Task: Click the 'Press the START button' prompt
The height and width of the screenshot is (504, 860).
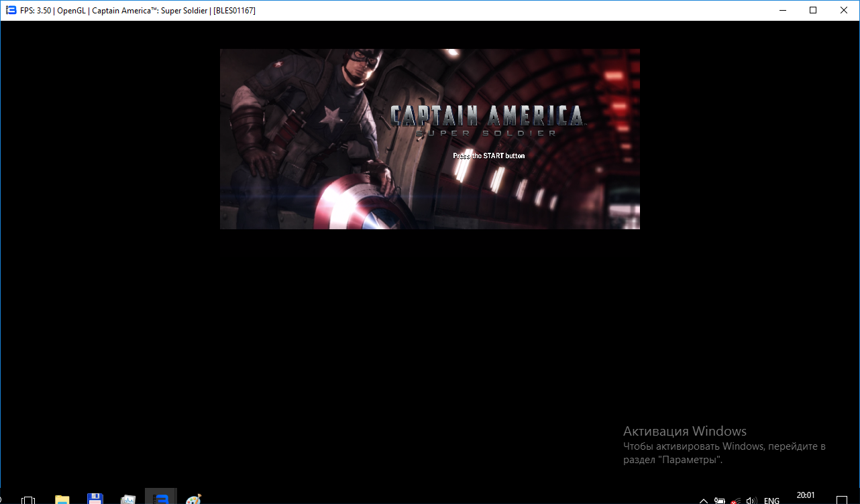Action: (489, 155)
